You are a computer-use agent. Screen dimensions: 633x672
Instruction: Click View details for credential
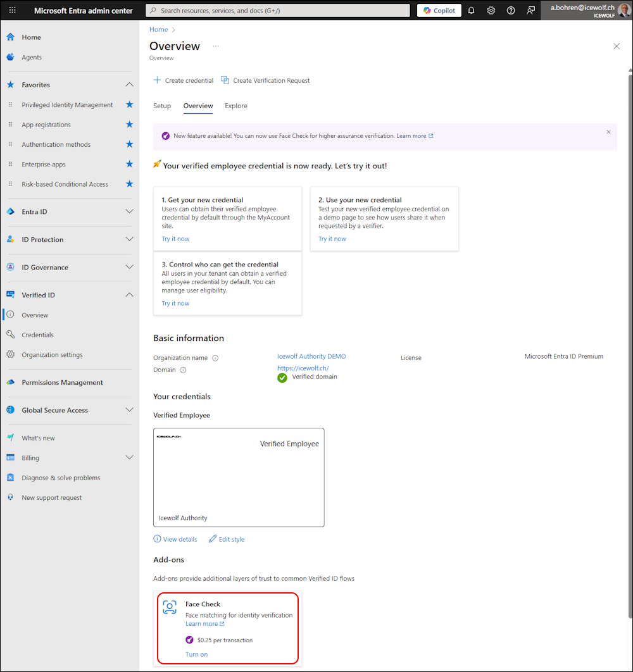pos(175,539)
